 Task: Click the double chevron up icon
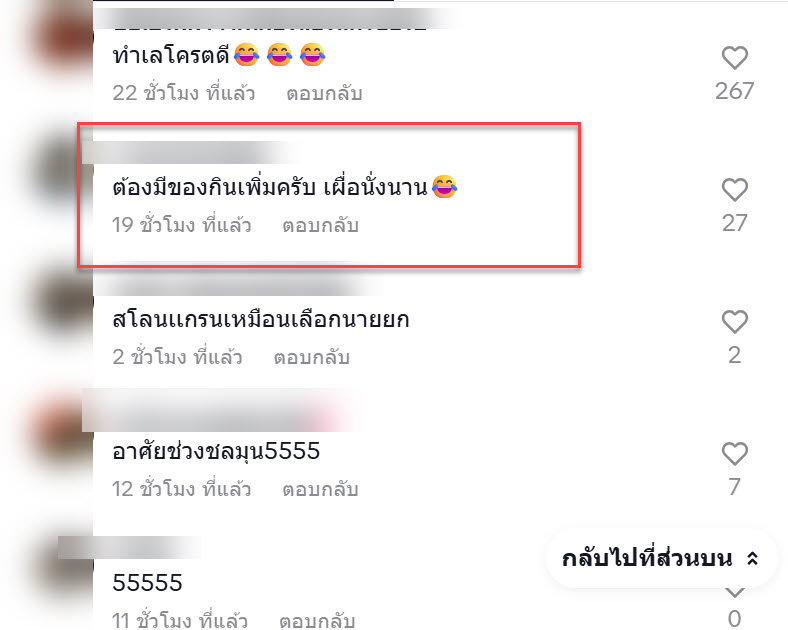pyautogui.click(x=752, y=559)
